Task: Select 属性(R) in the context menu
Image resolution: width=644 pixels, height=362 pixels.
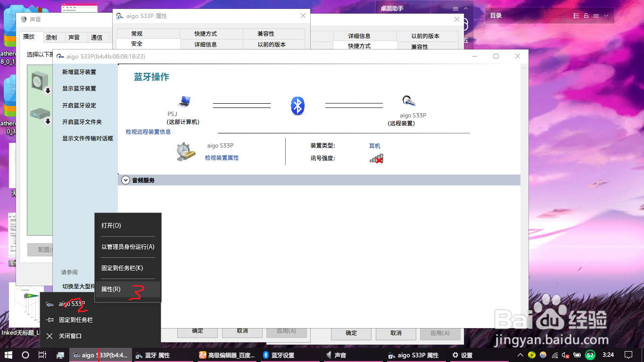Action: (x=128, y=289)
